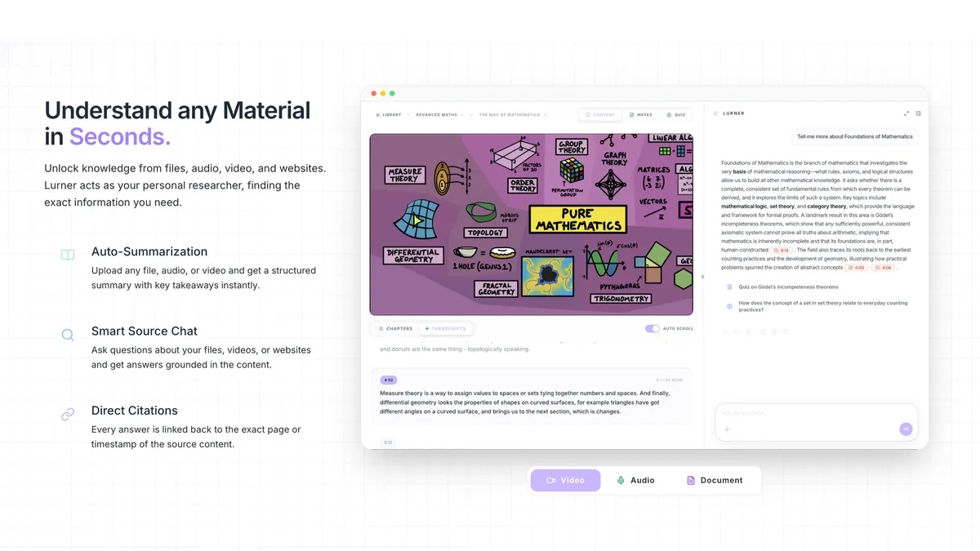Click the 4:52 transcript timestamp badge
The height and width of the screenshot is (551, 980).
coord(389,380)
